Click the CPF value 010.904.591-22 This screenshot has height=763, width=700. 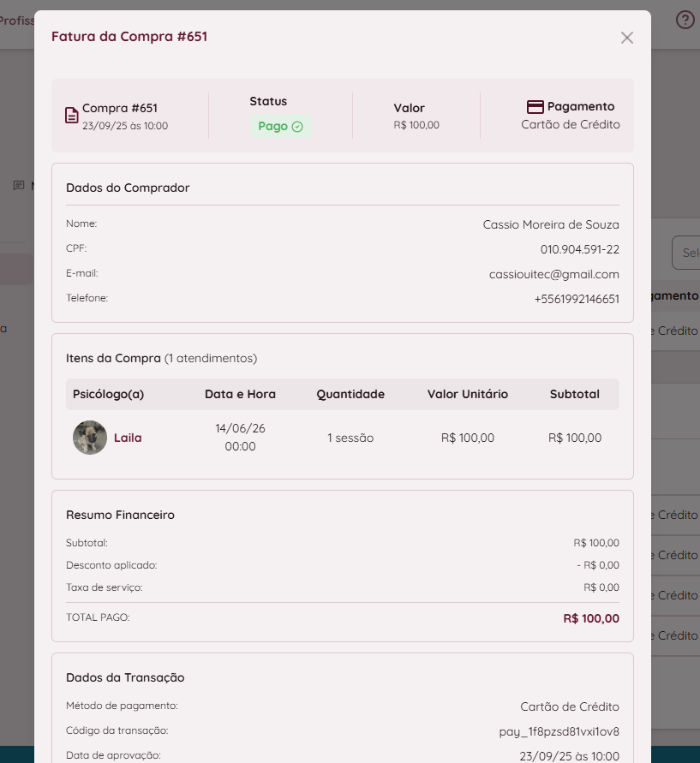point(580,250)
